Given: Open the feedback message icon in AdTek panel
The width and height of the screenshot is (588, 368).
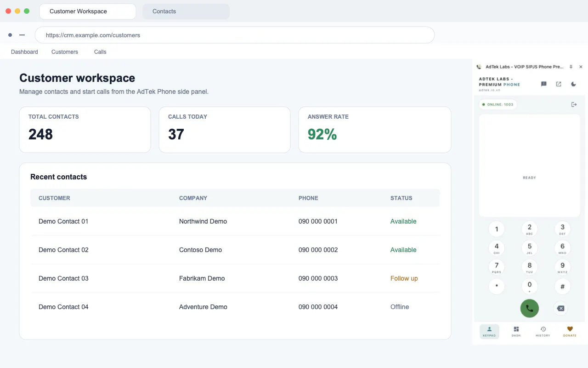Looking at the screenshot, I should point(544,84).
